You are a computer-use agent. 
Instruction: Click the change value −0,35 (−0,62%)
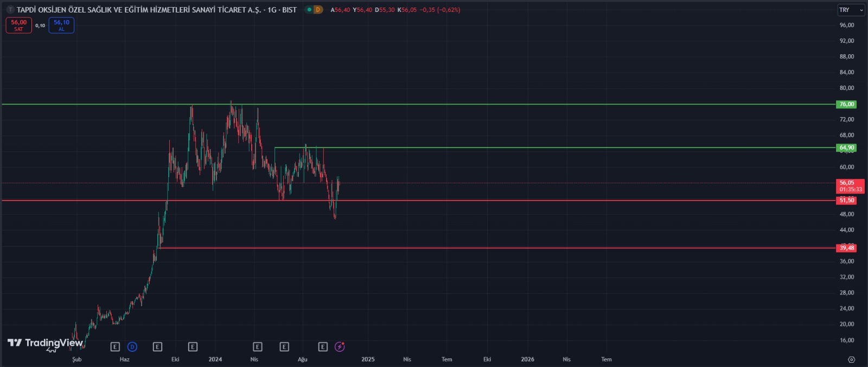pos(440,10)
